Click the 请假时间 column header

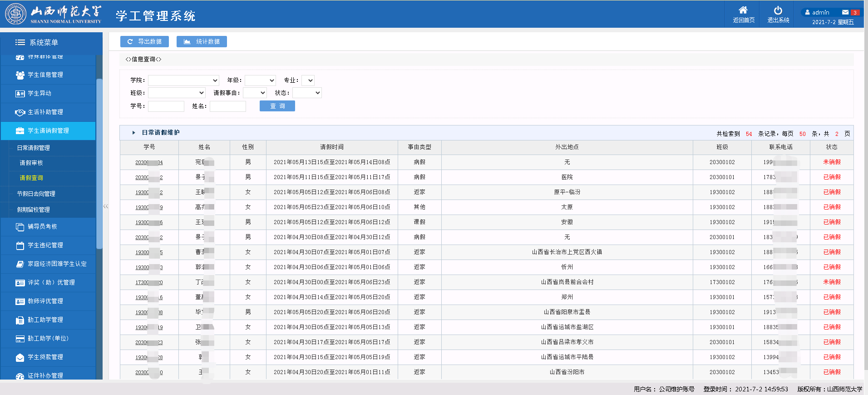(332, 147)
